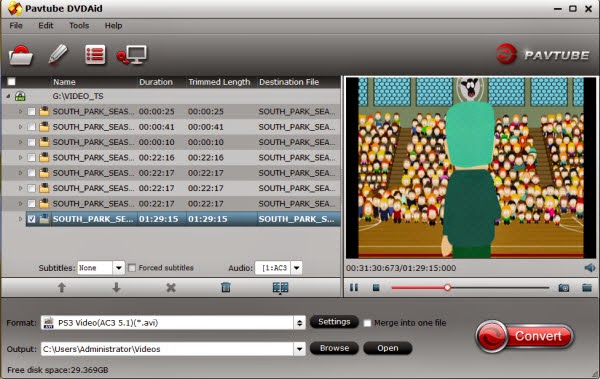Click the 'Free disk space:29.369GB' status text
The width and height of the screenshot is (600, 379).
pyautogui.click(x=58, y=370)
